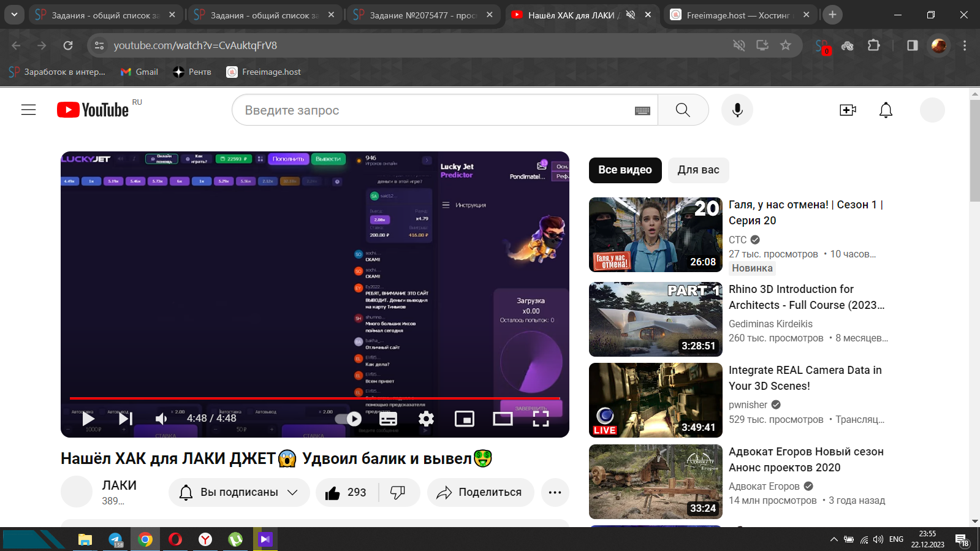Open the Gediminas Kirdeikis channel name

pos(770,324)
